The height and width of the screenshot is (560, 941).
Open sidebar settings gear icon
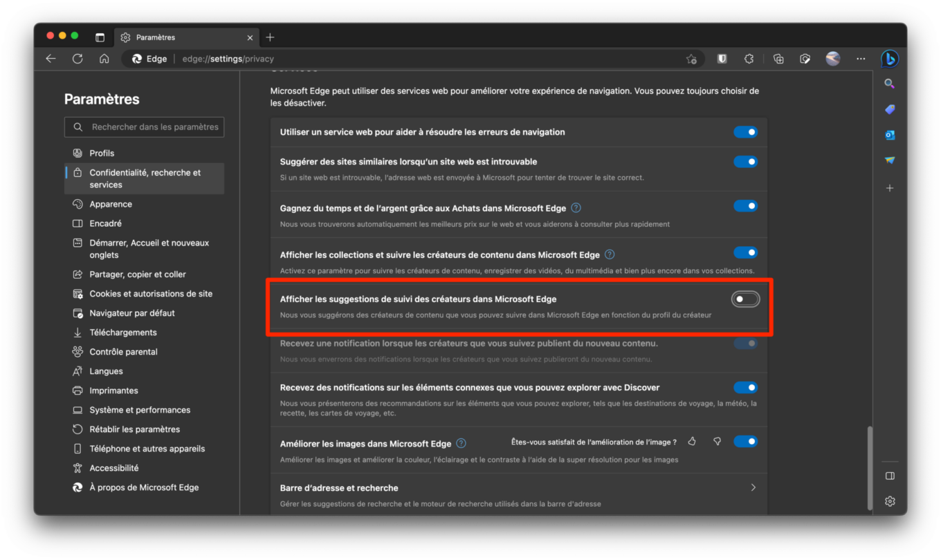coord(890,501)
